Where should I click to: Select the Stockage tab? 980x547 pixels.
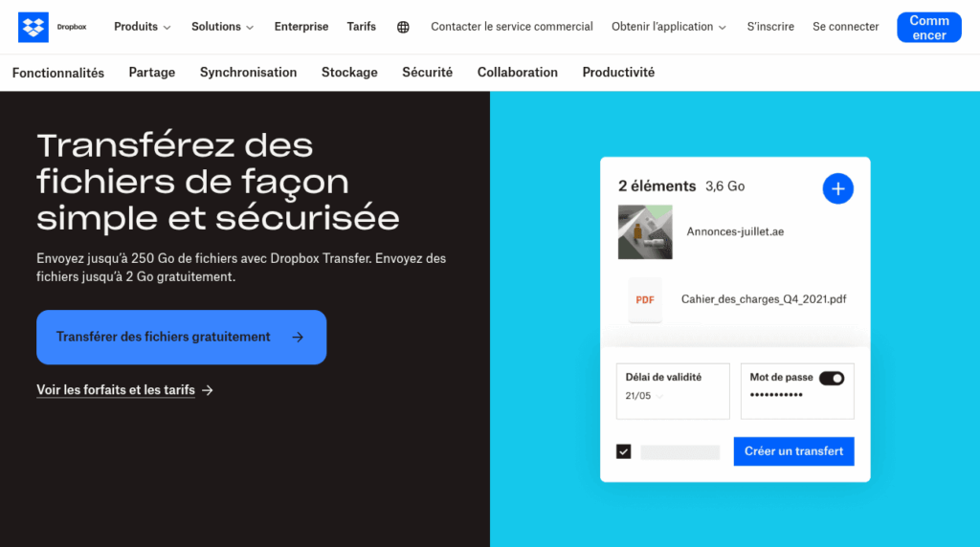349,73
